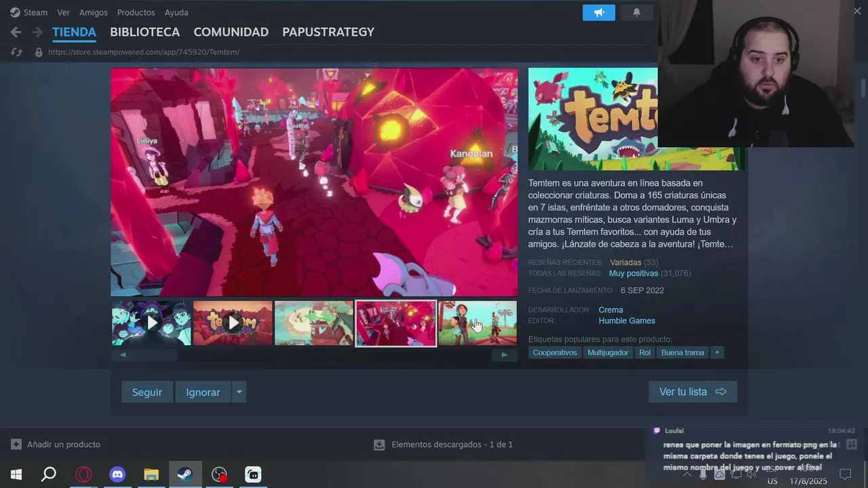Open the Windows action center icon
This screenshot has width=868, height=488.
coord(846,474)
